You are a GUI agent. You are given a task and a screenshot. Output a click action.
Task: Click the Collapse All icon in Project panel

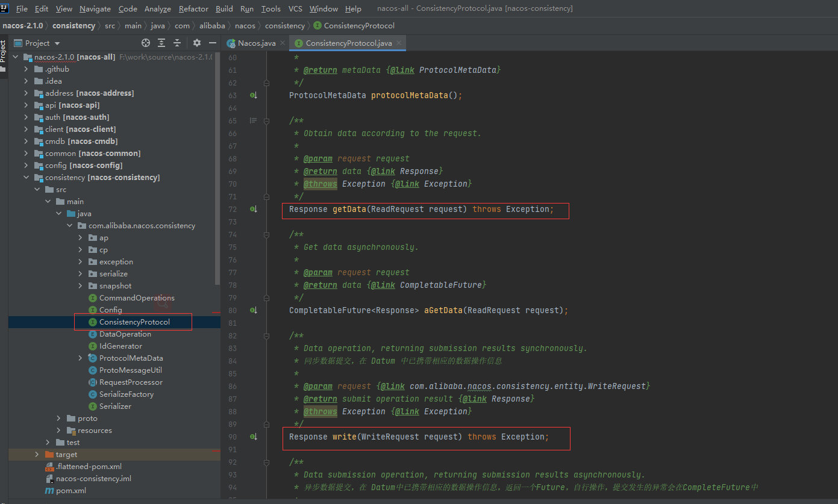pos(177,43)
